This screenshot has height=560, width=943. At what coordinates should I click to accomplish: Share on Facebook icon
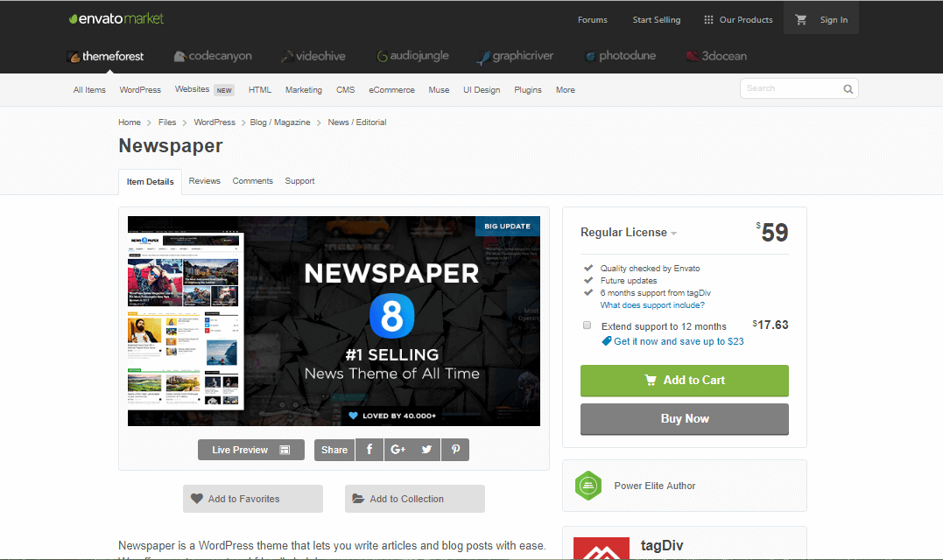point(369,450)
